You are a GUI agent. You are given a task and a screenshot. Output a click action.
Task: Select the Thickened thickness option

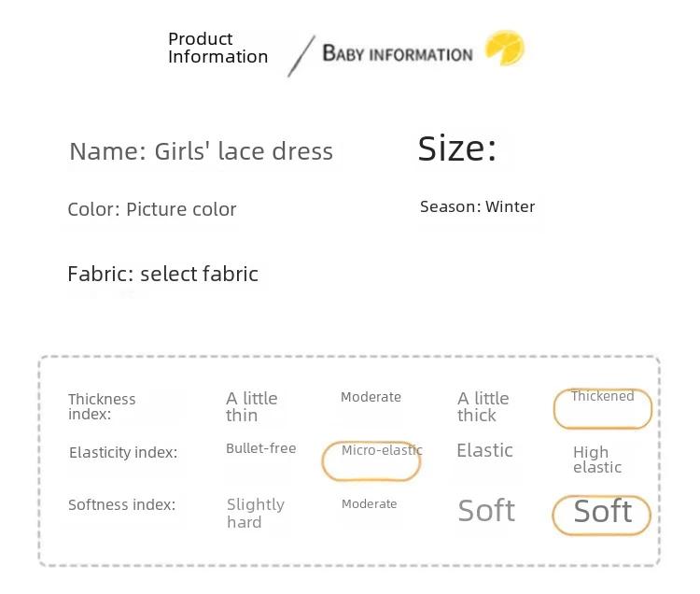click(x=602, y=408)
